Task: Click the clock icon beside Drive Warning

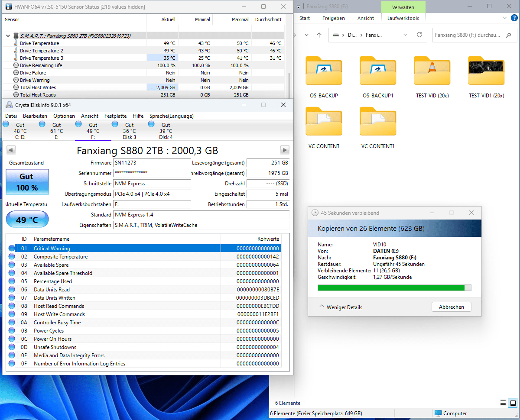Action: pos(16,80)
